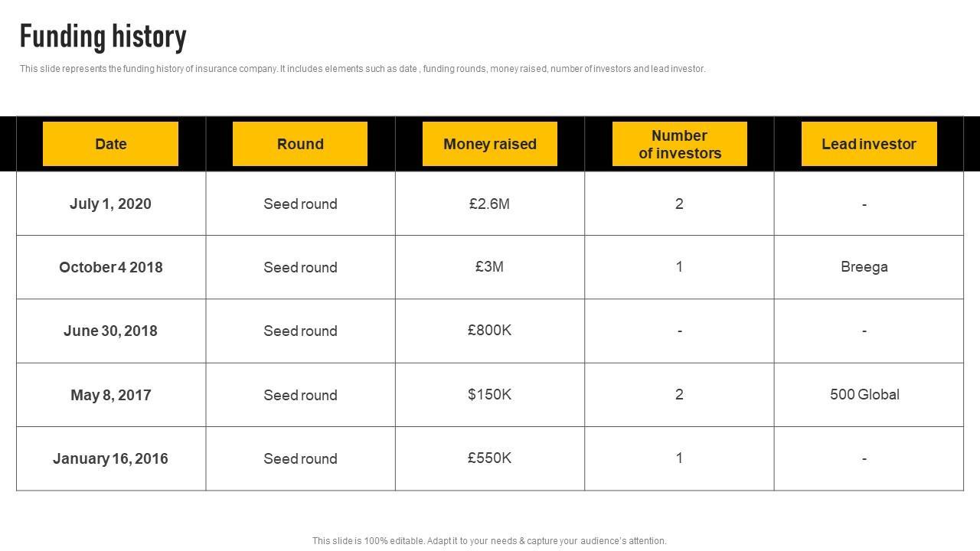The width and height of the screenshot is (980, 551).
Task: Select the Funding history title
Action: coord(103,37)
